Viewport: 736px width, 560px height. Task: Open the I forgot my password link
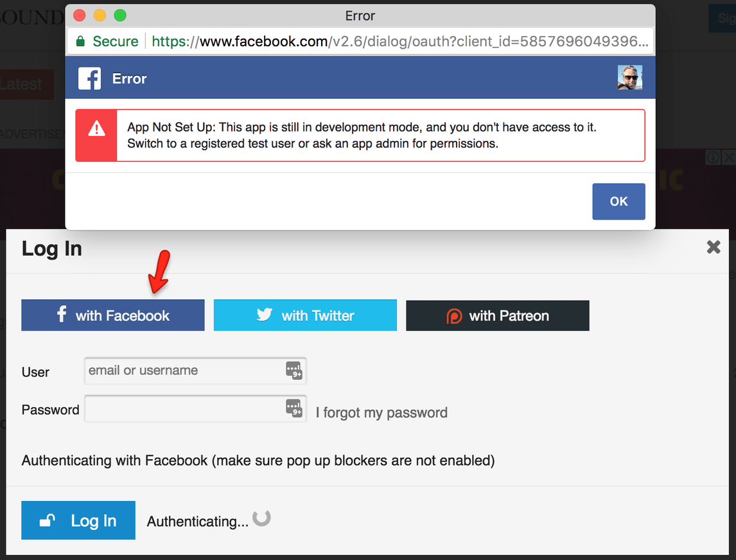pyautogui.click(x=381, y=412)
